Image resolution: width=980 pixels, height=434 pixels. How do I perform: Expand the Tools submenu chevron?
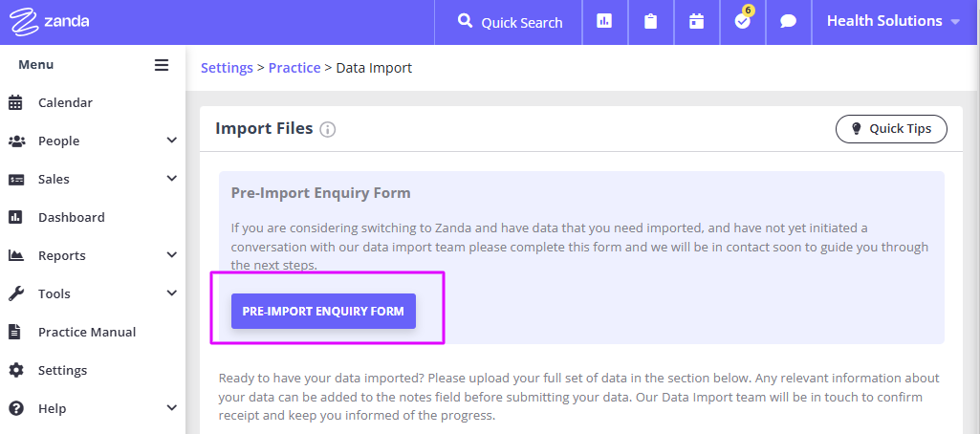(172, 293)
